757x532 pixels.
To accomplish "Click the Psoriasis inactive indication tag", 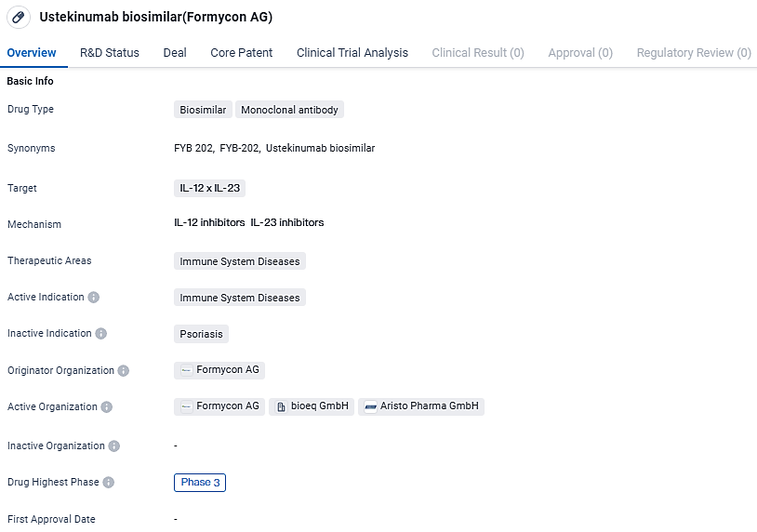I will click(x=201, y=334).
